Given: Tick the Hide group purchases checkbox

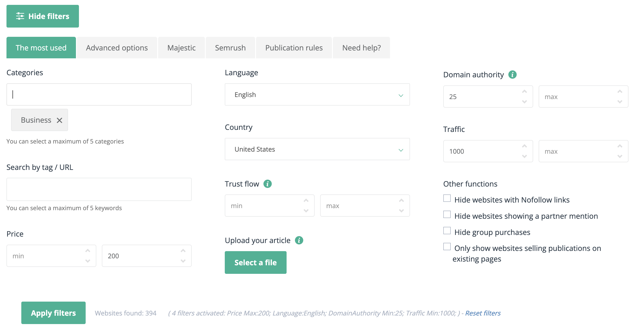Looking at the screenshot, I should click(x=447, y=231).
